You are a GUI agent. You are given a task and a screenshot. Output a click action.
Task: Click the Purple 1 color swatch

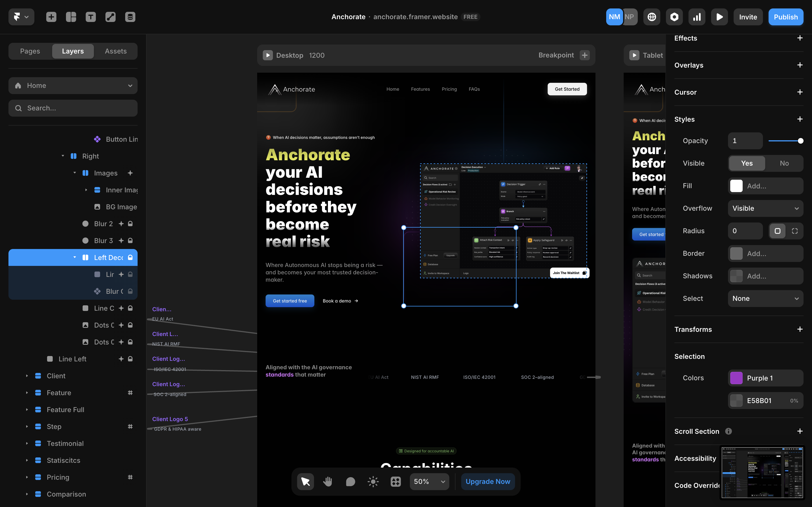[736, 378]
